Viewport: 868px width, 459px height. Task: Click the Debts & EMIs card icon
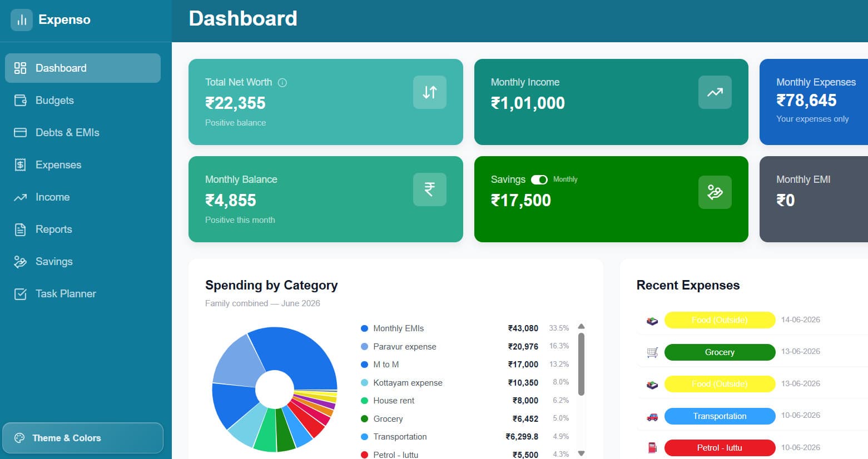[20, 132]
